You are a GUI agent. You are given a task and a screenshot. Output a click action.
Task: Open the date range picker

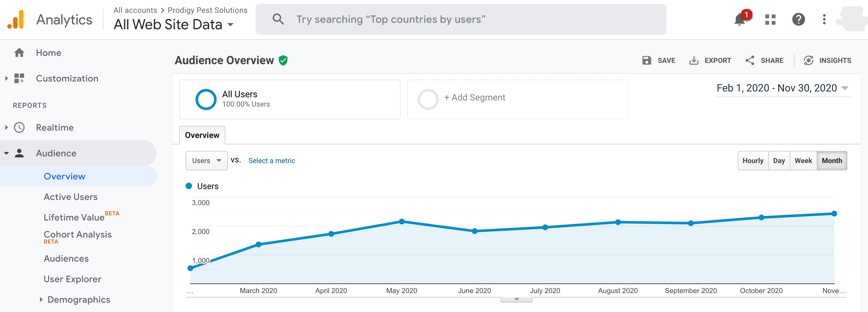pyautogui.click(x=782, y=88)
